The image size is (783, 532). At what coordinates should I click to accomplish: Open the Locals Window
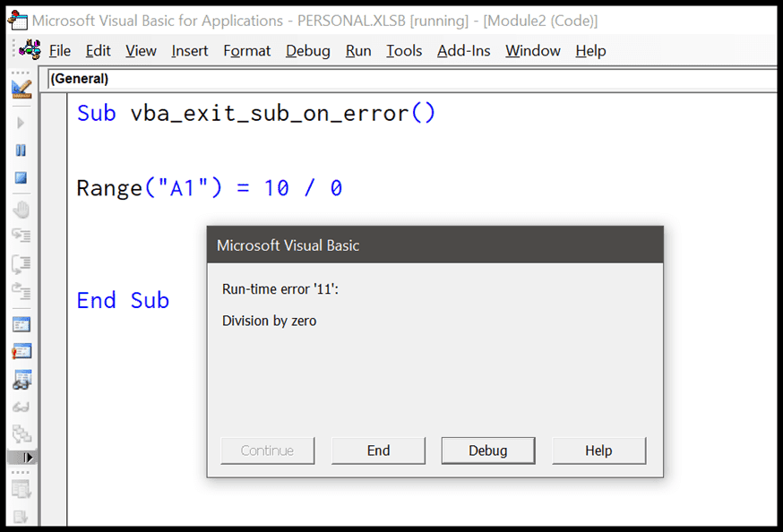(20, 323)
